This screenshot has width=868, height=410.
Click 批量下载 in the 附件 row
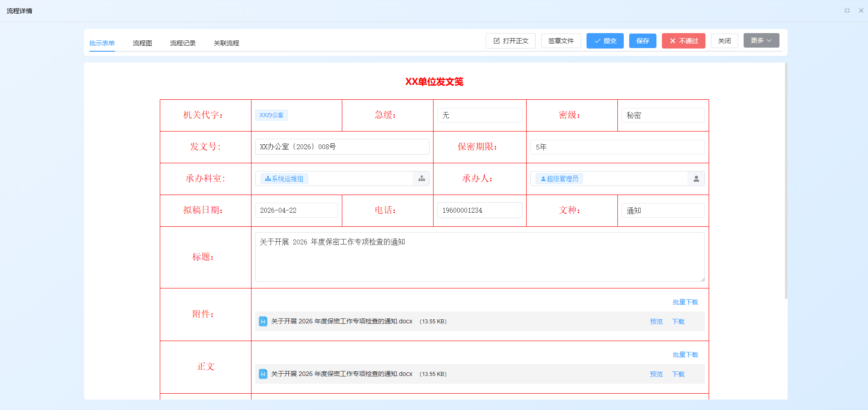686,302
